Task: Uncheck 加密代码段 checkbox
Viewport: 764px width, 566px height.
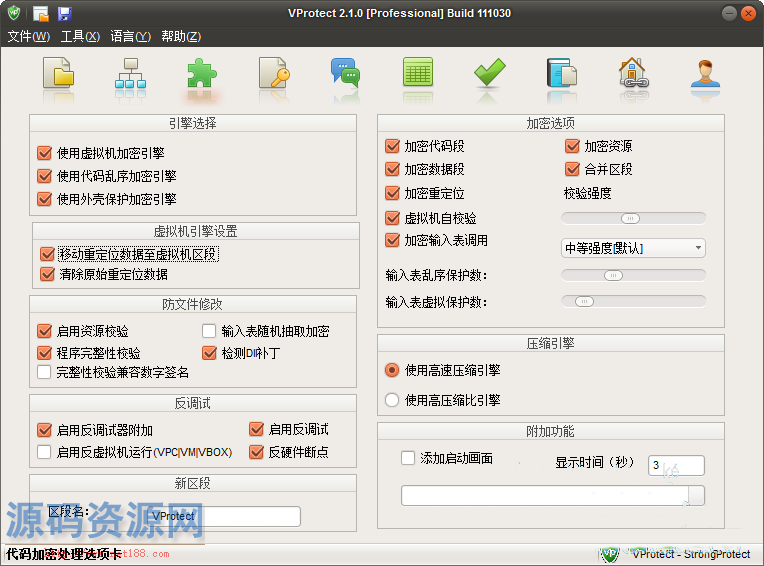Action: 392,146
